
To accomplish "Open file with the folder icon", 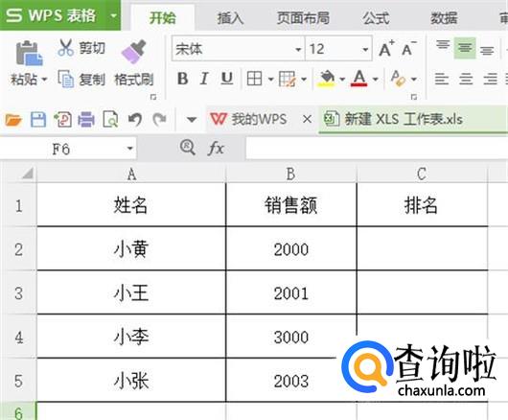I will (x=13, y=120).
